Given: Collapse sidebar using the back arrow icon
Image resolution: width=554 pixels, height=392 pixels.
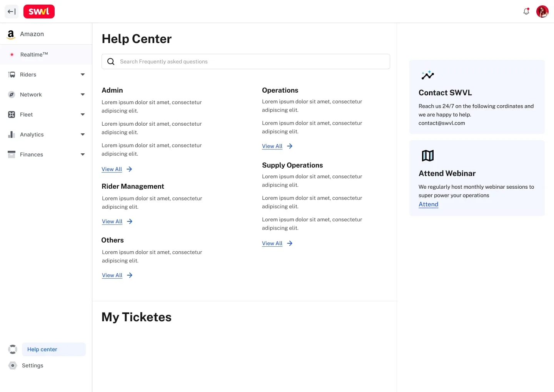Looking at the screenshot, I should coord(12,12).
